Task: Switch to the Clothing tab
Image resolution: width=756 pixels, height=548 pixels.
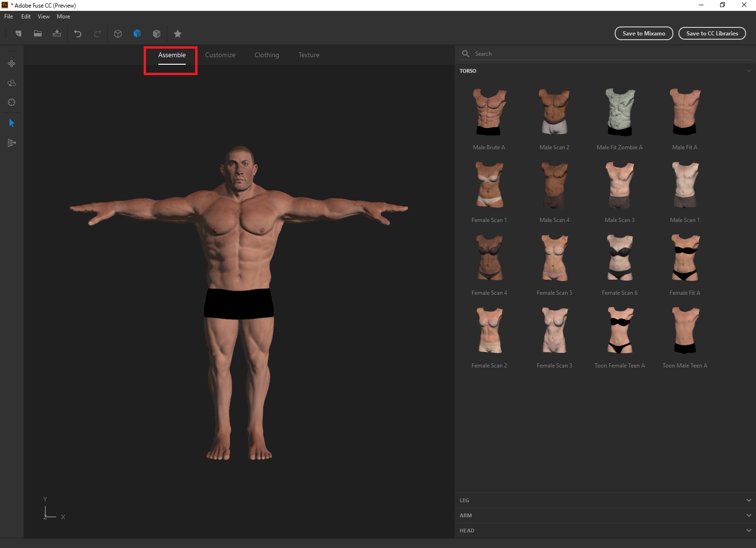Action: point(266,55)
